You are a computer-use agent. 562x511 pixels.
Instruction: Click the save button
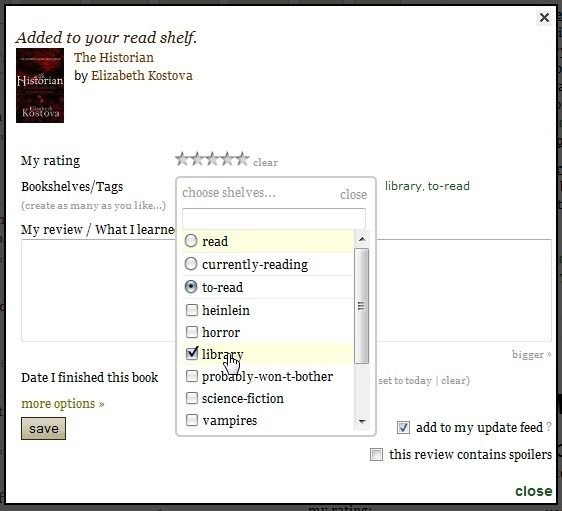point(43,429)
